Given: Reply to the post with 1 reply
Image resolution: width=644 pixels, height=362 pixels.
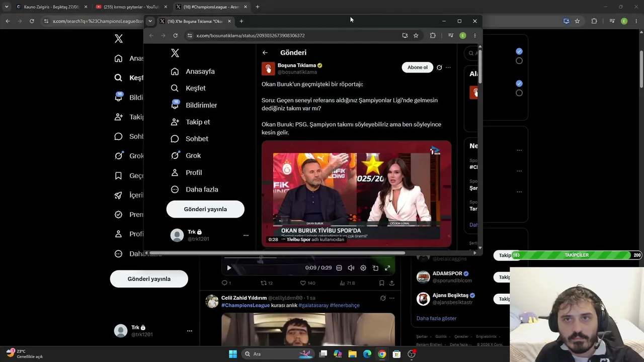Looking at the screenshot, I should click(x=226, y=283).
